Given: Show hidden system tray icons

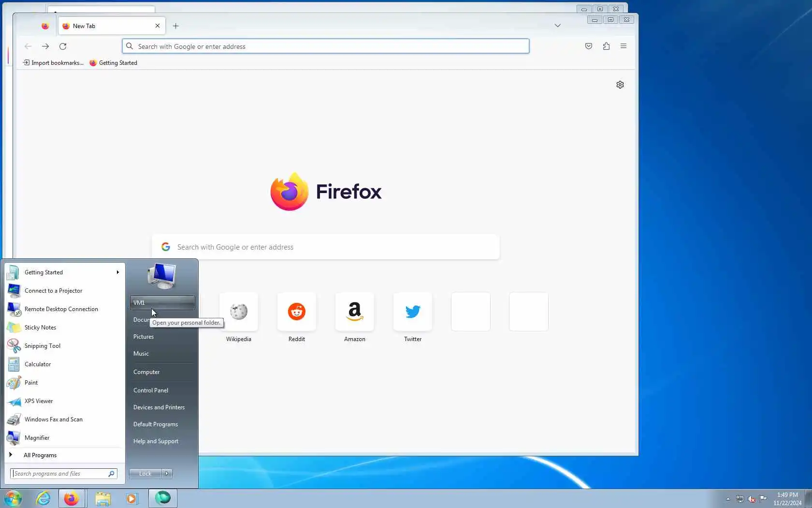Looking at the screenshot, I should click(728, 499).
